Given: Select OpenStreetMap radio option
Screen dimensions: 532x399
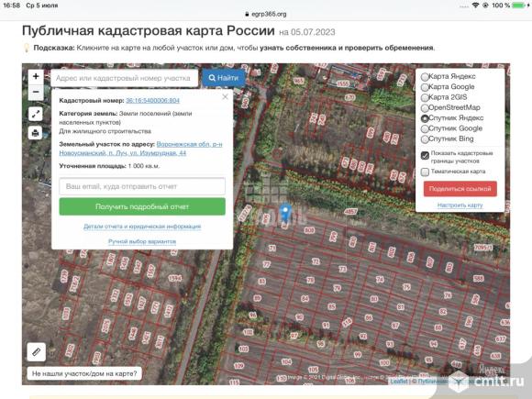Looking at the screenshot, I should 425,108.
